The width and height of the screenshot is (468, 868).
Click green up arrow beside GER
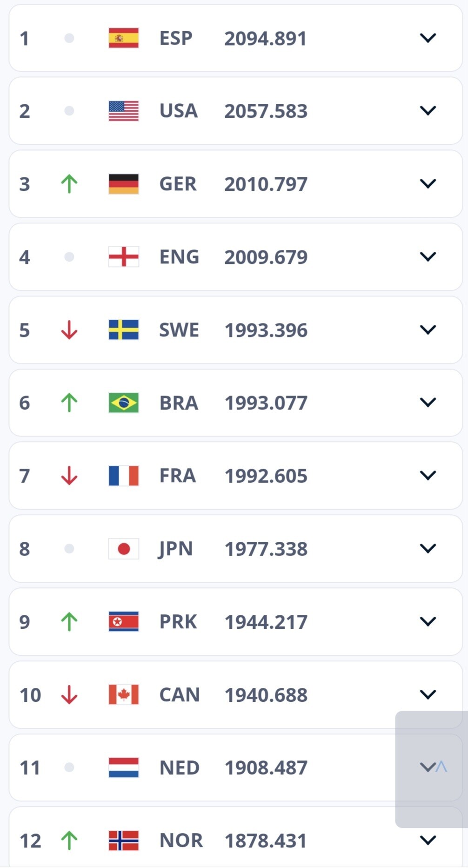(69, 184)
